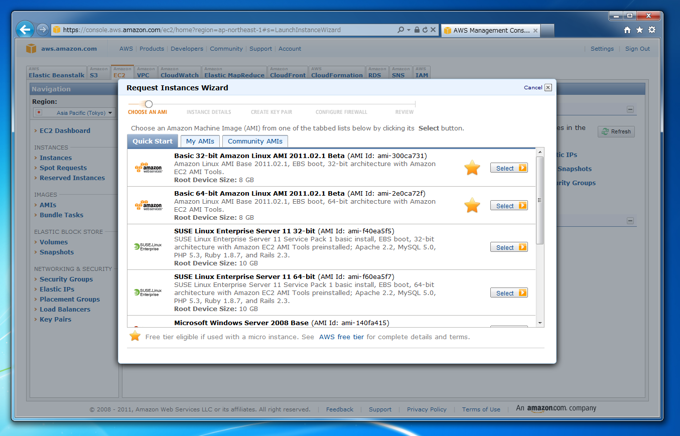Click the scroll down arrow in AMI list

540,323
